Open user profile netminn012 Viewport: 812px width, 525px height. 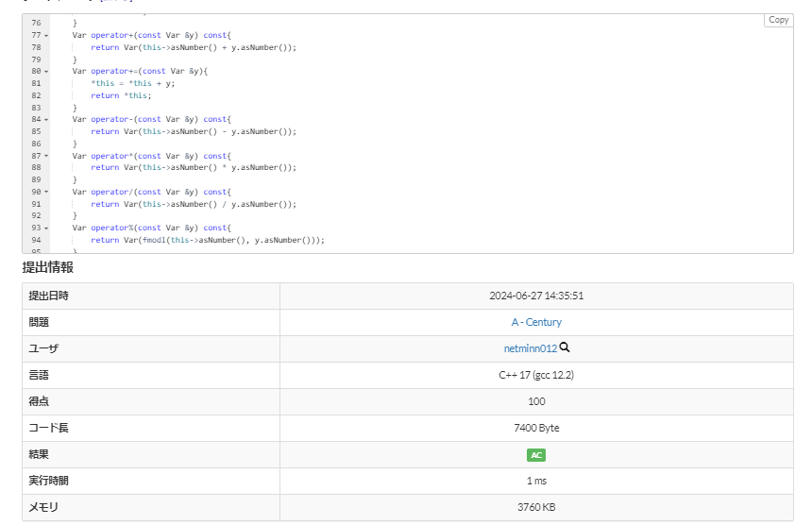tap(530, 348)
